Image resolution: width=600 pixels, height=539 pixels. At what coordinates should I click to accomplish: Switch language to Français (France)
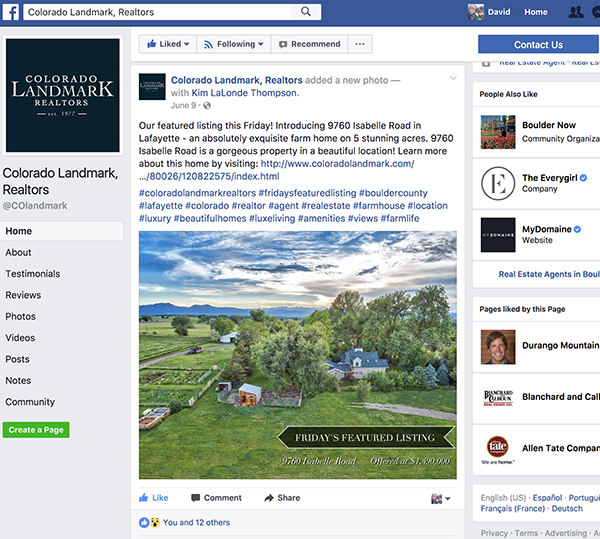[512, 508]
